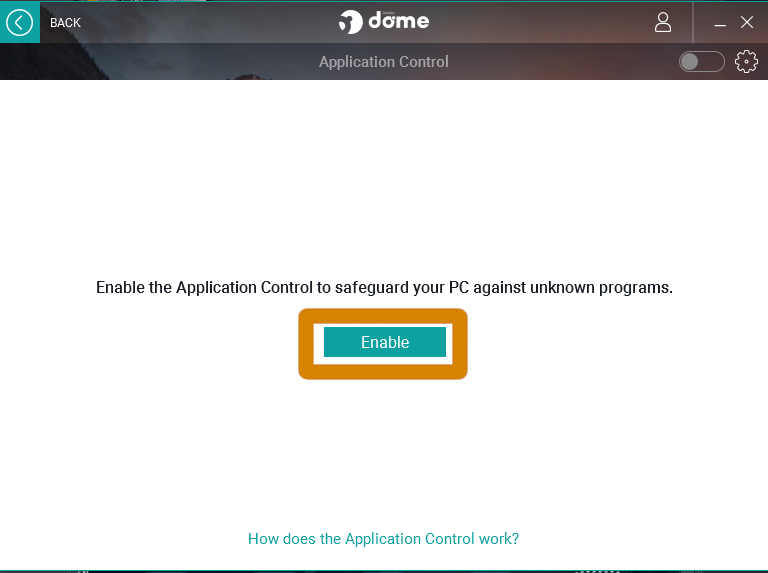
Task: Click the Panda bear logo icon
Action: [351, 22]
